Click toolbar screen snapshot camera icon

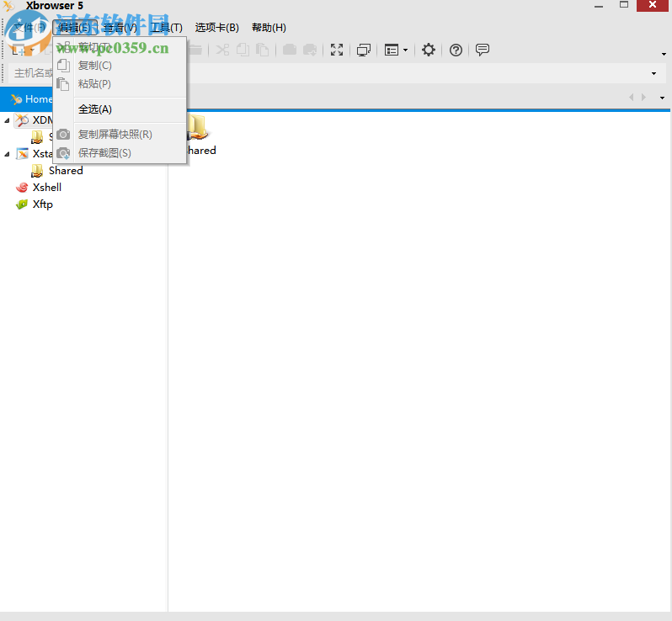tap(290, 50)
